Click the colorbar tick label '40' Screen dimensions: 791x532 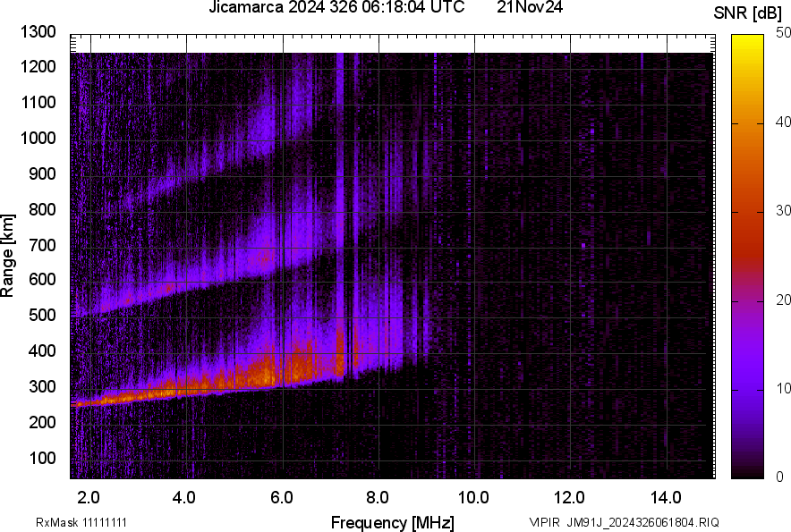(783, 122)
